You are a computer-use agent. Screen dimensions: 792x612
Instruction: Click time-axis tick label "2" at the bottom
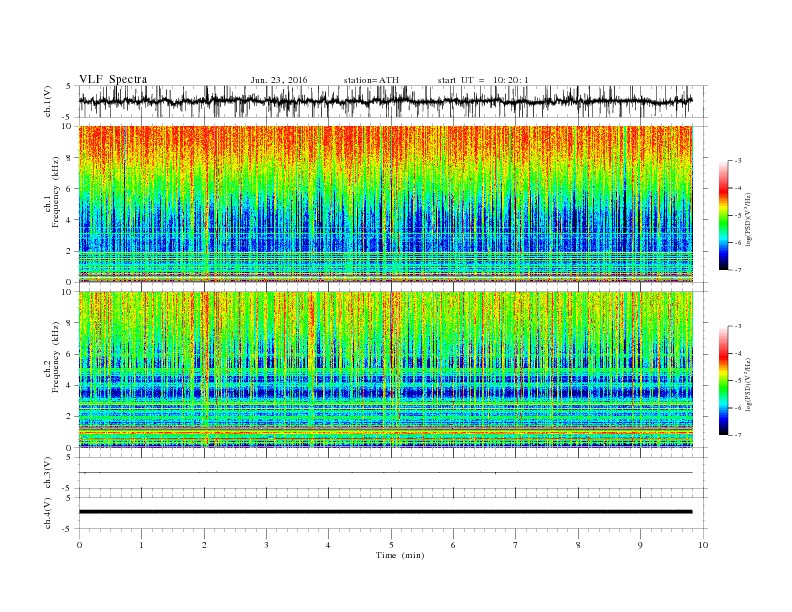(204, 545)
